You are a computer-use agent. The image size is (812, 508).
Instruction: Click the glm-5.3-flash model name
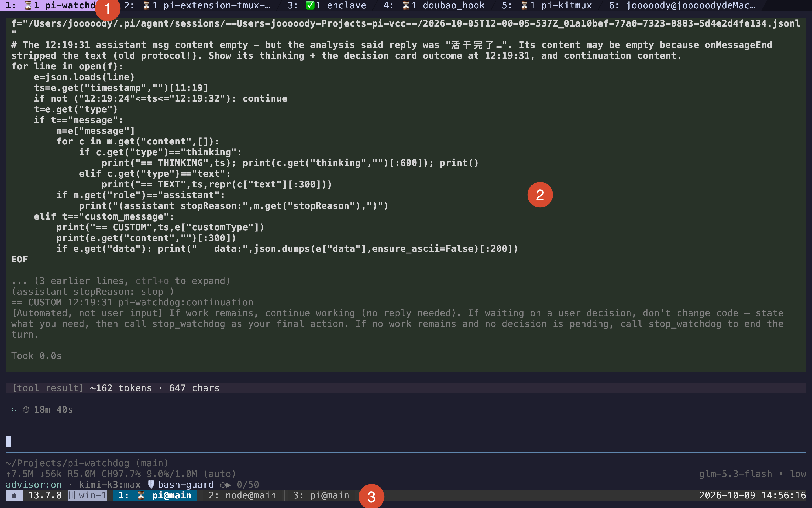coord(736,474)
